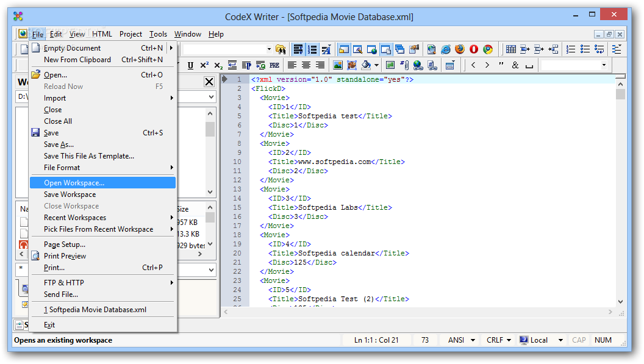Image resolution: width=644 pixels, height=364 pixels.
Task: Click the Ln 1:1 : Col 21 status field
Action: (376, 340)
